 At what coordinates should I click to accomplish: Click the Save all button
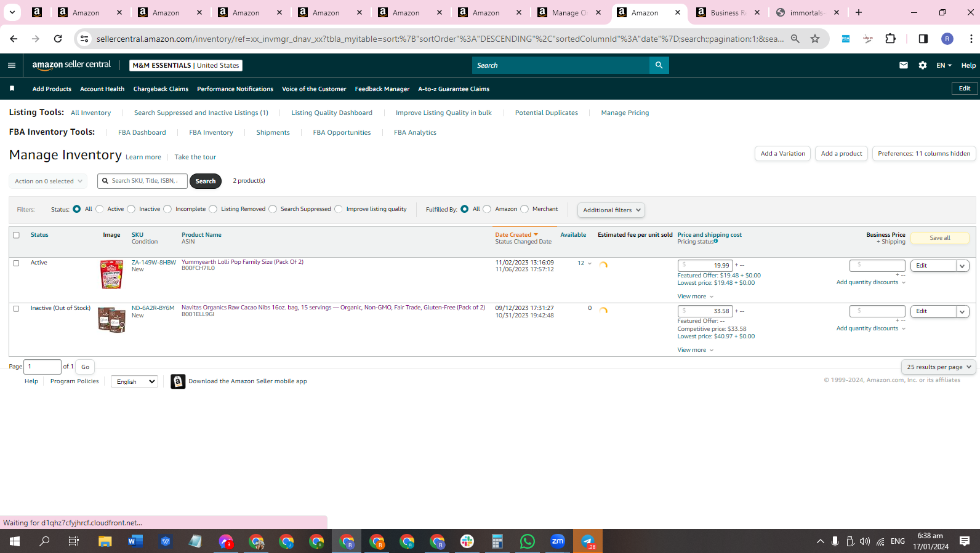pyautogui.click(x=940, y=238)
